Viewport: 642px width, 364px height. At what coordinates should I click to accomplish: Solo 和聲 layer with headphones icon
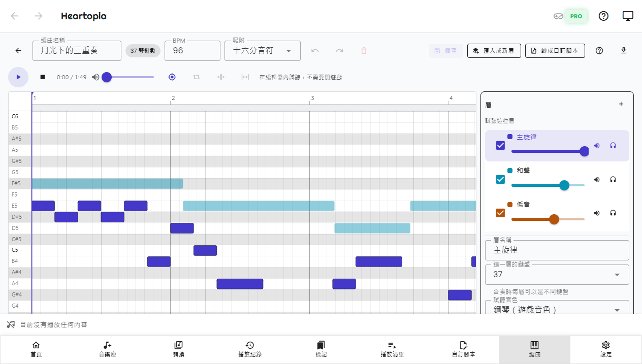point(613,180)
